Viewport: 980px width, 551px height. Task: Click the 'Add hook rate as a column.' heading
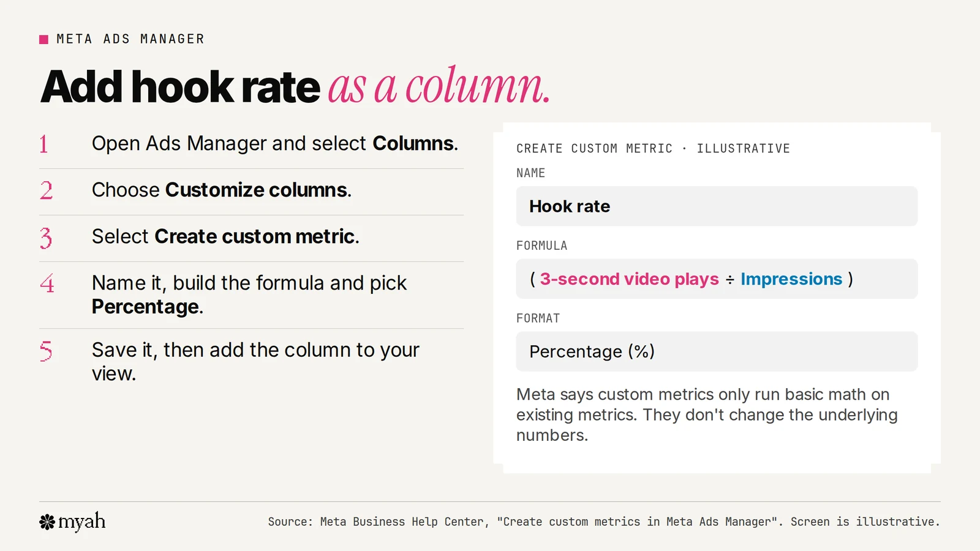[x=295, y=86]
